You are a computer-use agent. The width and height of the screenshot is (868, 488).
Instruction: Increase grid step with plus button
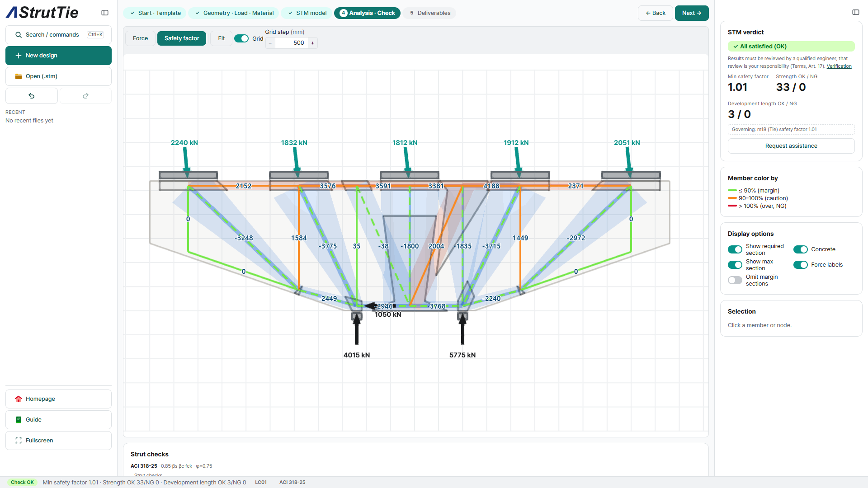point(312,43)
